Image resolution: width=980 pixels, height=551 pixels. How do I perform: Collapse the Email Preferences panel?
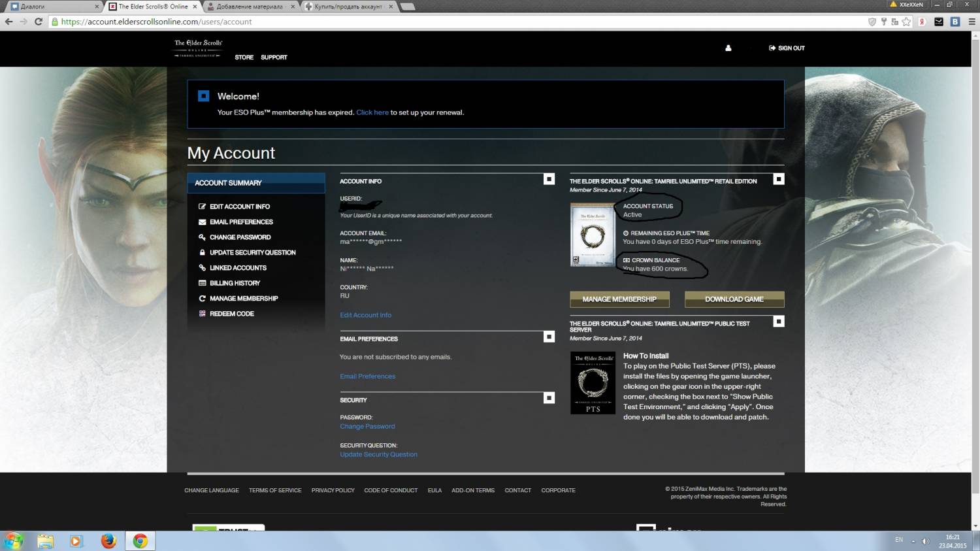click(x=549, y=337)
